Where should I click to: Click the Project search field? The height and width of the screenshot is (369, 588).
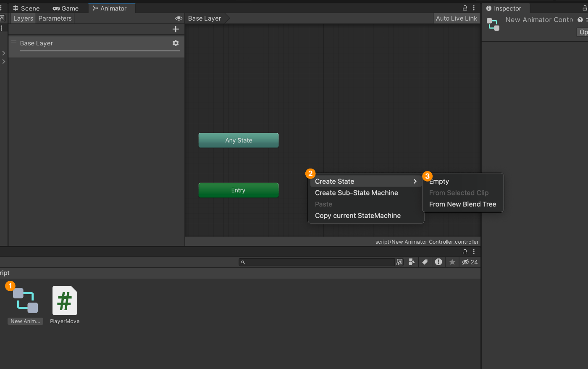point(317,262)
